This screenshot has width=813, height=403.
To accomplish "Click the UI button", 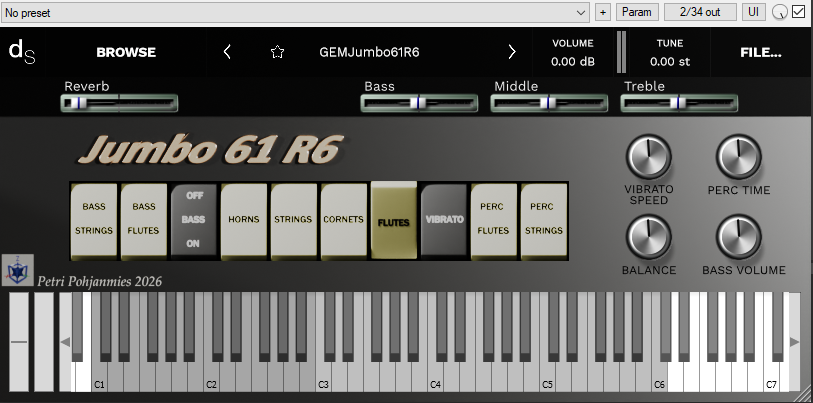I will [x=753, y=12].
